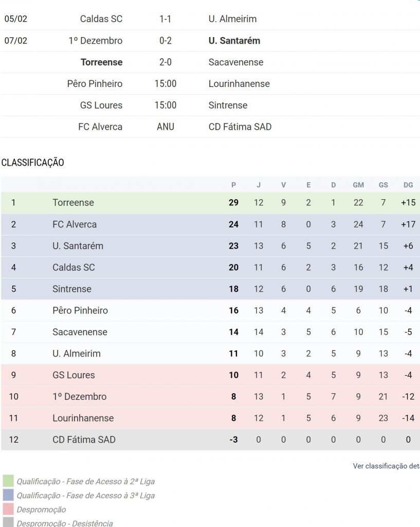Click Torreense in the standings table
Image resolution: width=420 pixels, height=527 pixels.
(x=73, y=203)
